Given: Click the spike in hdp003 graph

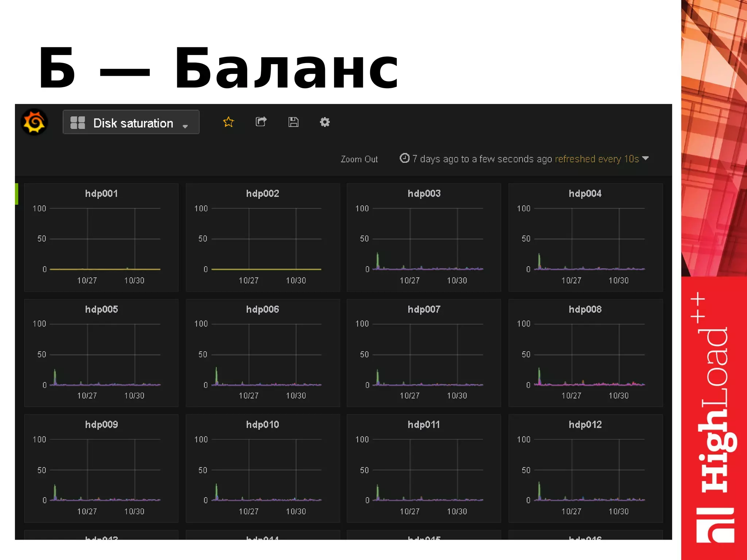Looking at the screenshot, I should tap(378, 261).
